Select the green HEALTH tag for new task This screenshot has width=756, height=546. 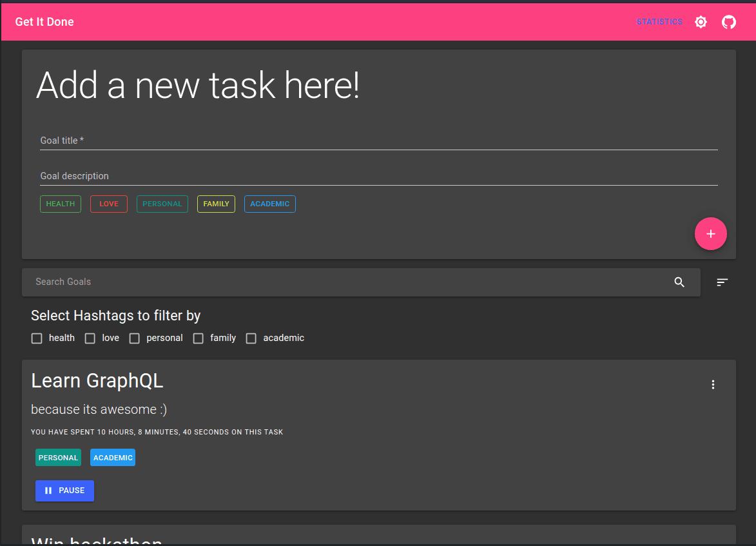(x=61, y=204)
